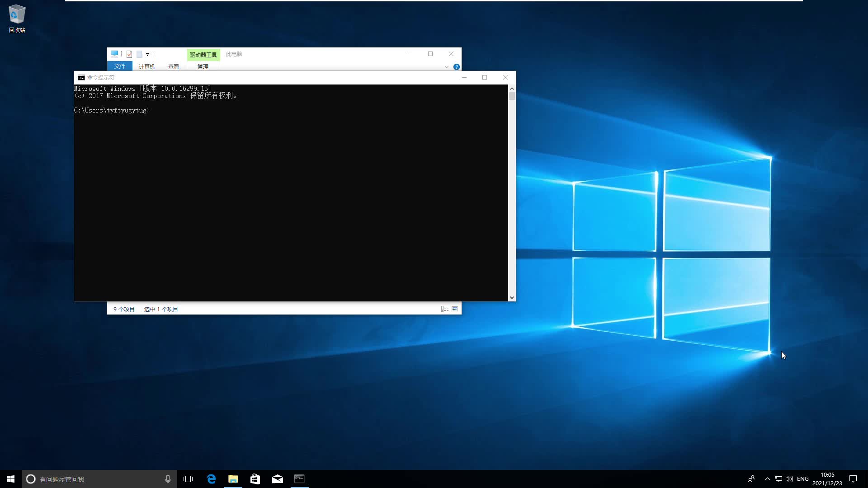
Task: Open the People icon in system tray
Action: (x=751, y=479)
